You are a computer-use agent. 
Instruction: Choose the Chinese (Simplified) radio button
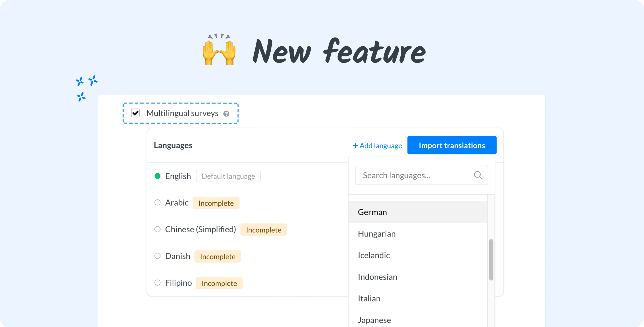click(157, 229)
